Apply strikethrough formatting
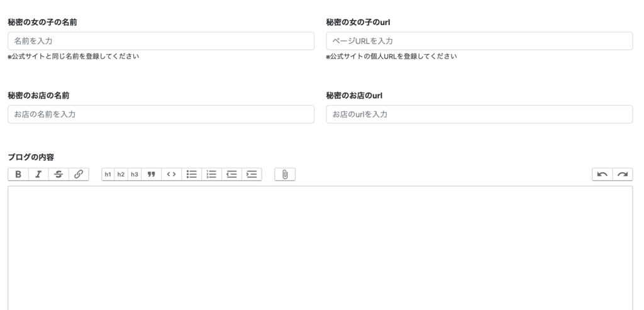Image resolution: width=644 pixels, height=310 pixels. [x=58, y=174]
